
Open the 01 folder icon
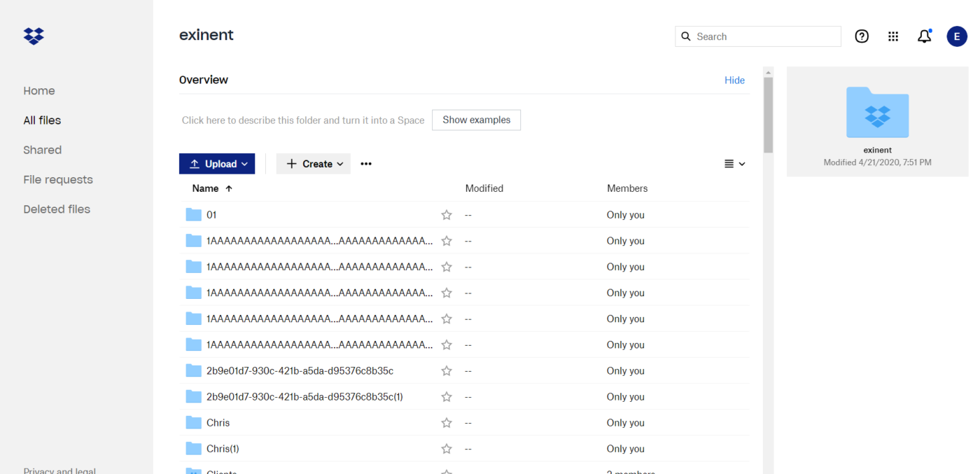point(194,215)
